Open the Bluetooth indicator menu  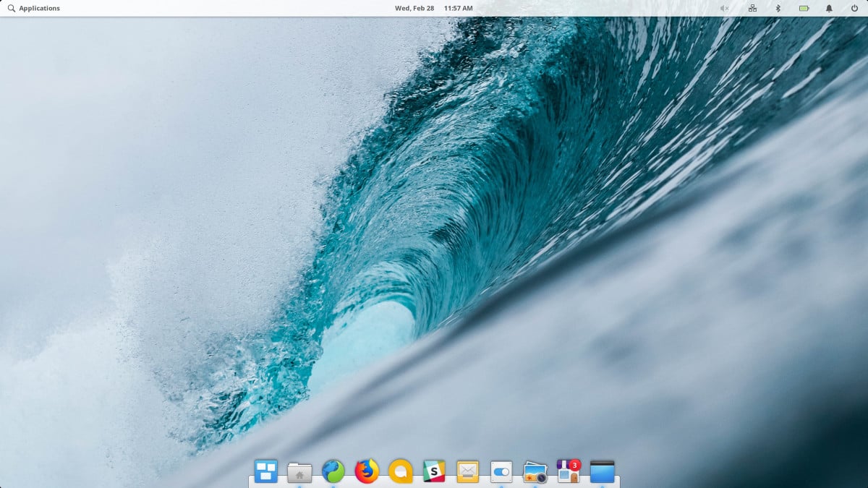[x=778, y=8]
